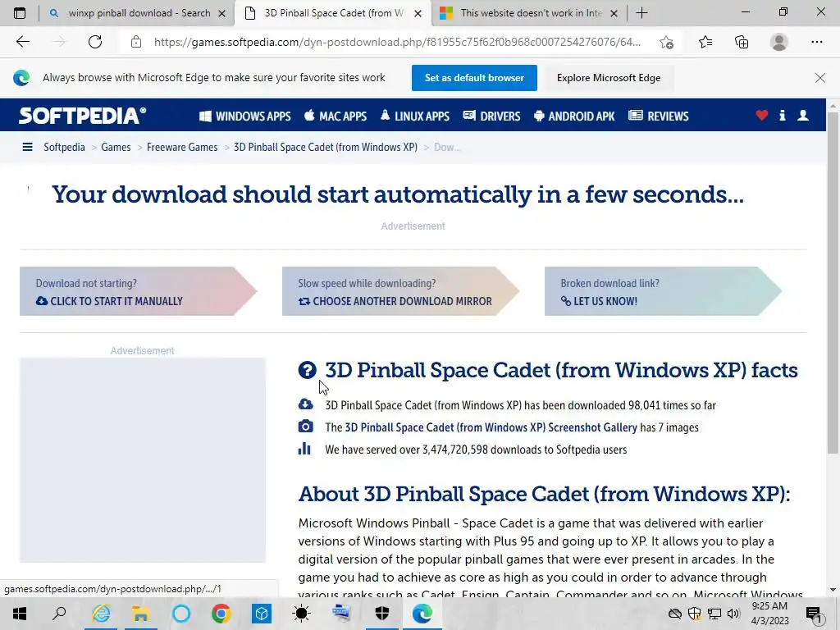Reload the current page

(x=95, y=42)
